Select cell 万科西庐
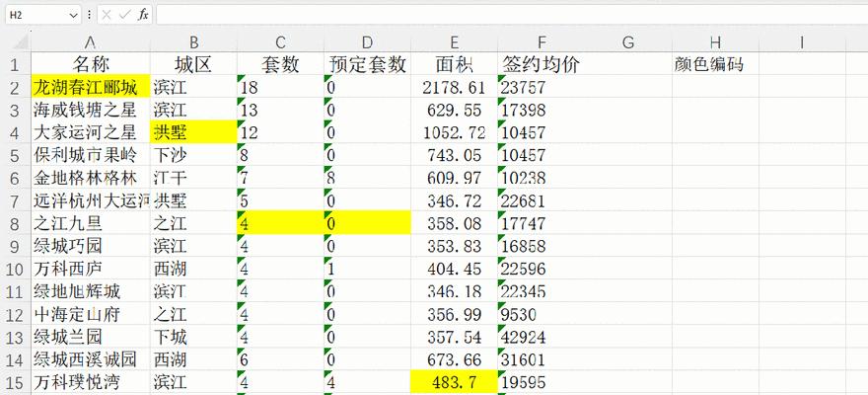The width and height of the screenshot is (868, 395). pos(90,269)
